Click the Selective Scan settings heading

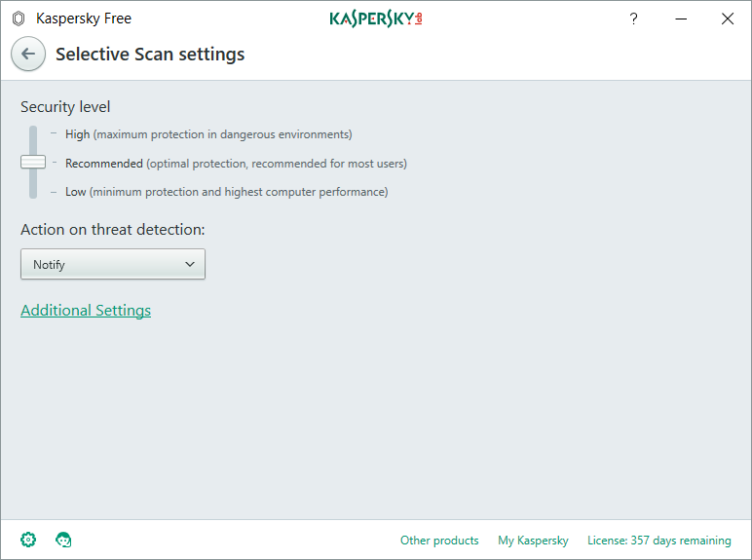(150, 55)
